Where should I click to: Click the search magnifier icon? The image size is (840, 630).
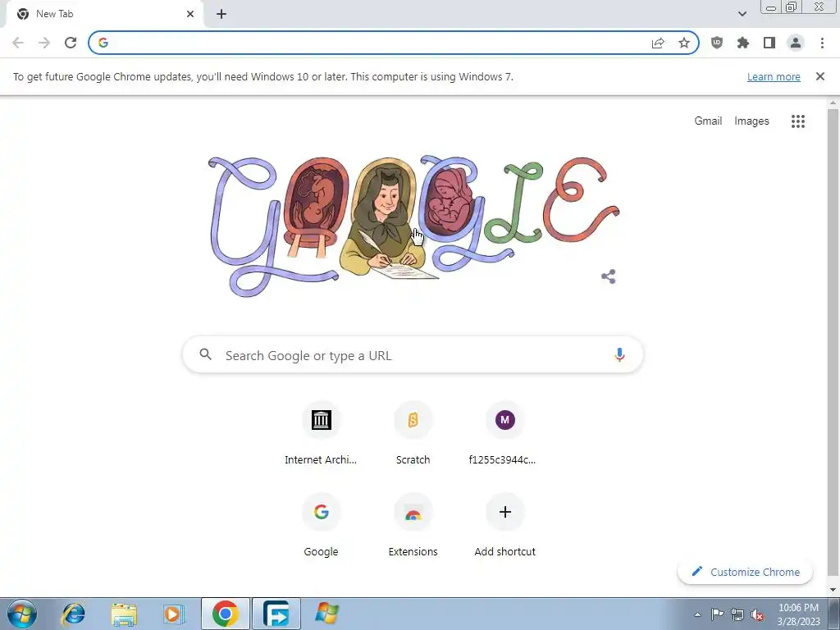click(x=206, y=354)
